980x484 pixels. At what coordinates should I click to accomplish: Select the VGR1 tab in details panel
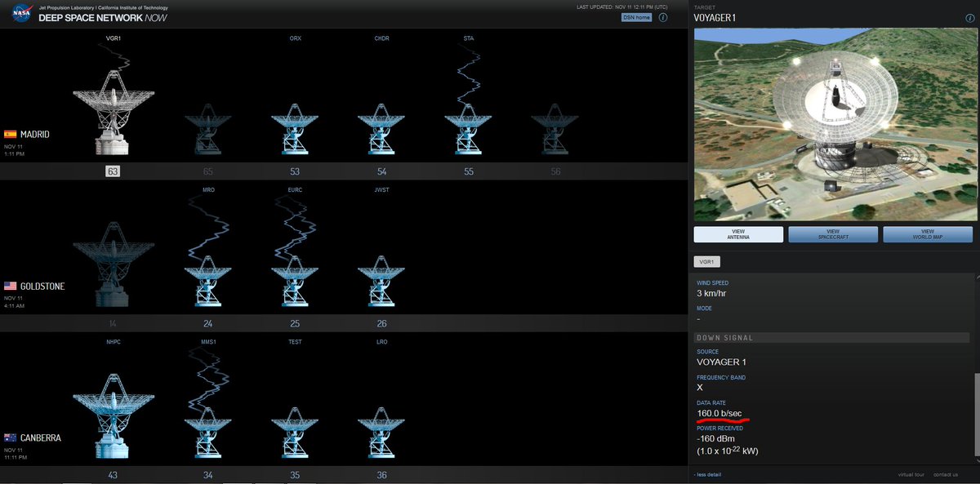pyautogui.click(x=706, y=262)
